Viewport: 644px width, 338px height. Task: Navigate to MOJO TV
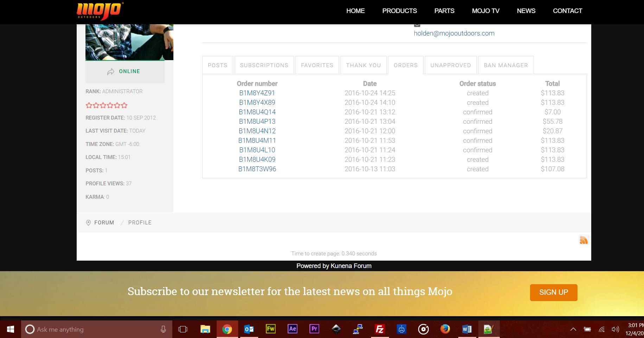tap(486, 11)
